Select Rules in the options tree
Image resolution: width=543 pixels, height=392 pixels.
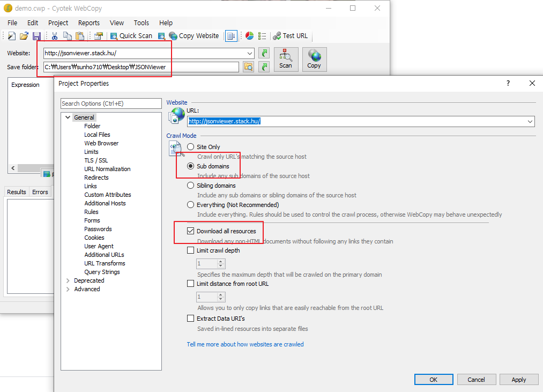click(x=91, y=212)
